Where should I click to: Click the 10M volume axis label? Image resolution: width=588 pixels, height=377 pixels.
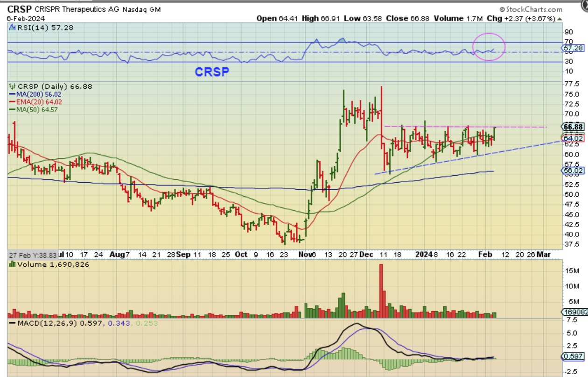(572, 286)
